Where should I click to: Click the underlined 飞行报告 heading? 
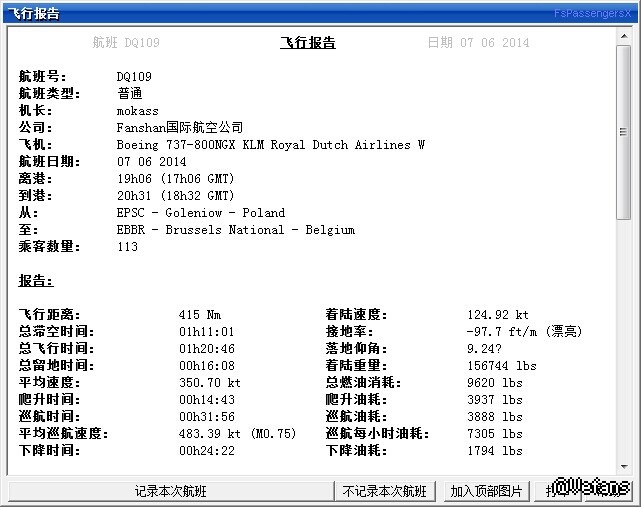point(308,43)
